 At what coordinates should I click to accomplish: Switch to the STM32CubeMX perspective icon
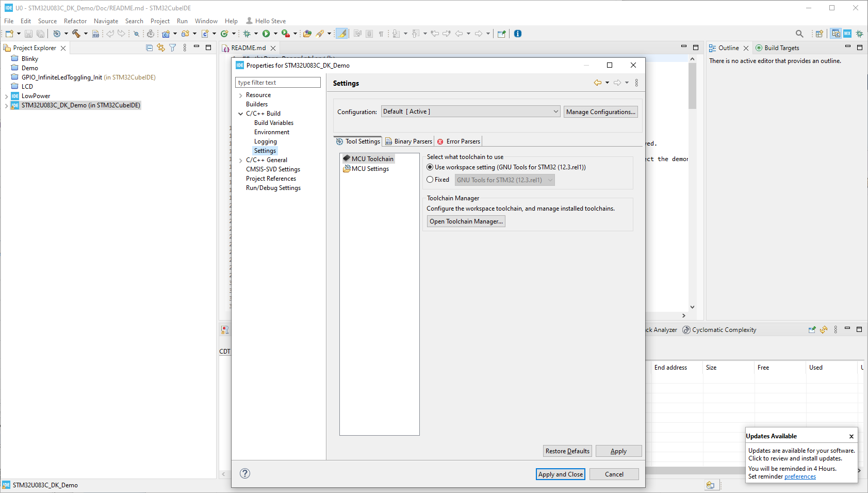point(846,34)
